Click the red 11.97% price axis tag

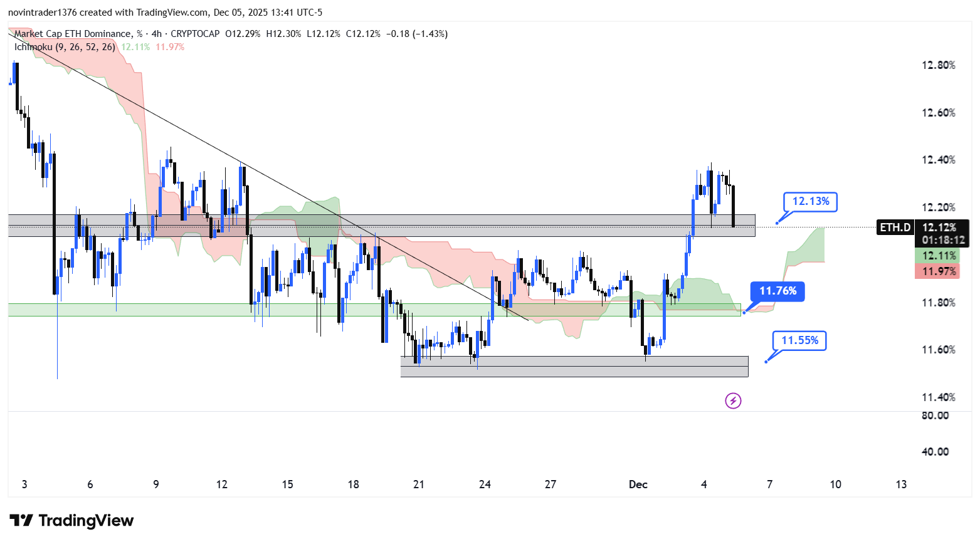click(938, 271)
